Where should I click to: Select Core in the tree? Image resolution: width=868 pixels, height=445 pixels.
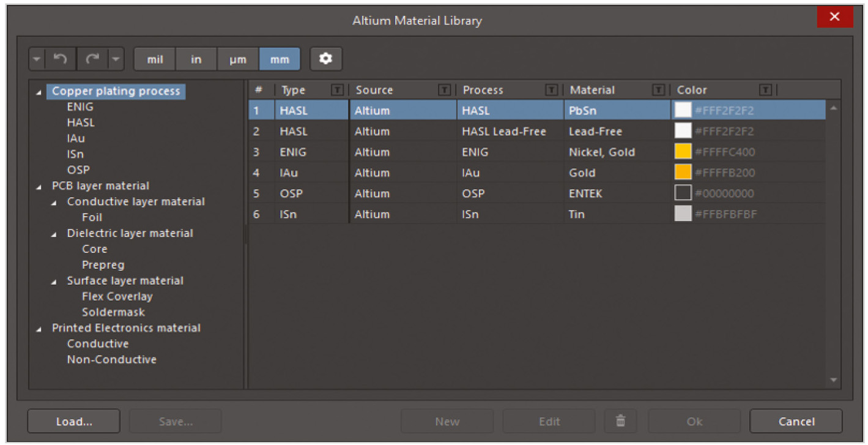(94, 249)
